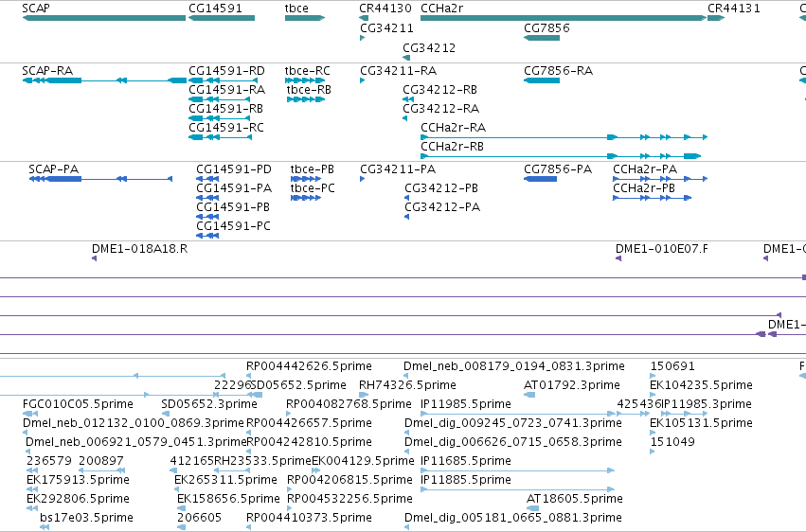Click the EK175913.5prime EST label
Viewport: 806px width, 532px height.
[78, 481]
